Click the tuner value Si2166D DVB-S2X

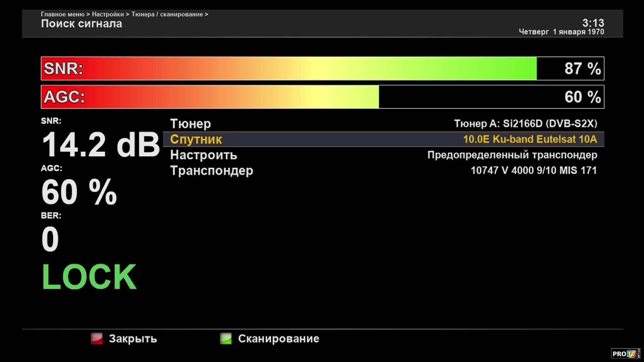[525, 124]
